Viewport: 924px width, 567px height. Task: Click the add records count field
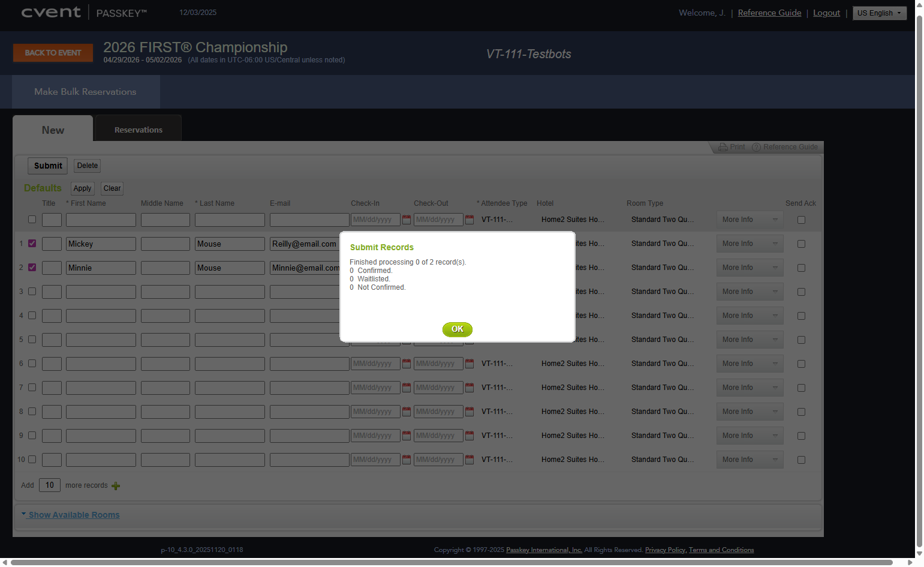click(50, 485)
